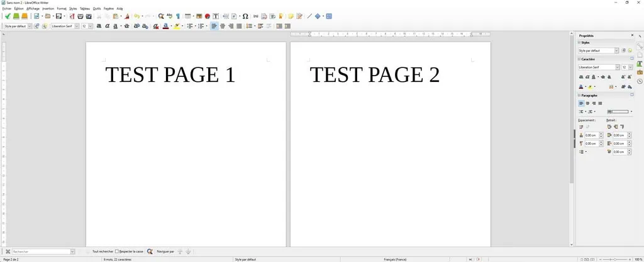
Task: Open the Affichage menu
Action: click(33, 9)
